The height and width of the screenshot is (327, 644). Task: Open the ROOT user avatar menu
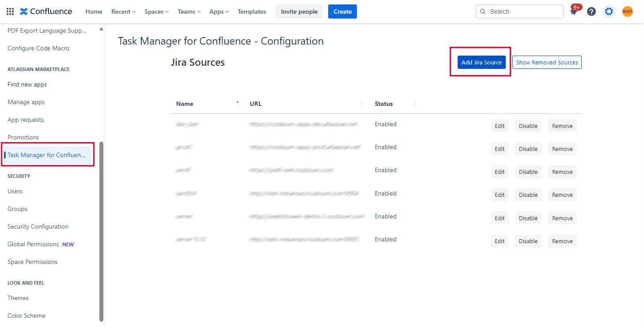628,11
